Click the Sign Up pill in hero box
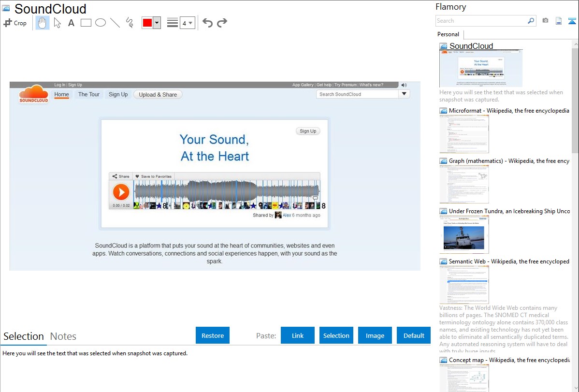Image resolution: width=579 pixels, height=392 pixels. (308, 131)
